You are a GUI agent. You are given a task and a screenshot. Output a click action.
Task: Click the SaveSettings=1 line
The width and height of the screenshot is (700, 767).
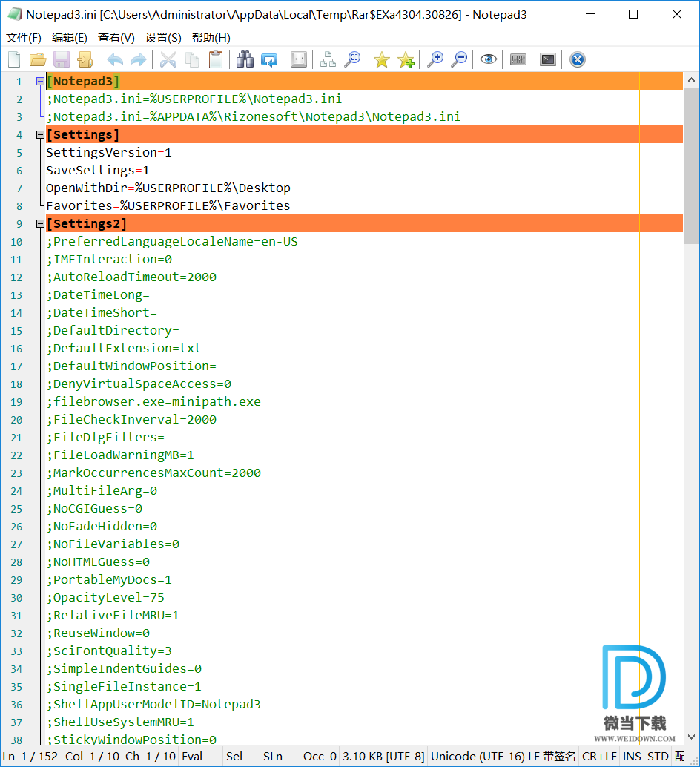point(98,170)
